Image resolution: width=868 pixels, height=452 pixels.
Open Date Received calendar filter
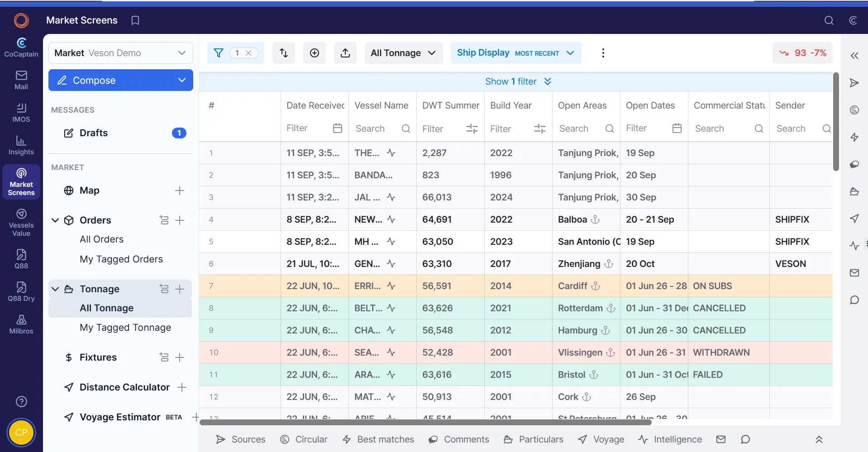(x=337, y=128)
